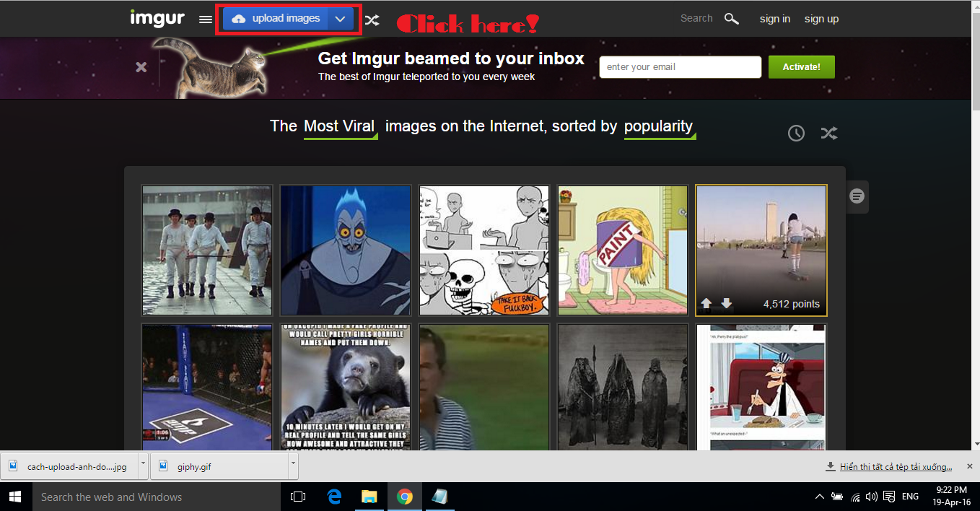This screenshot has height=511, width=980.
Task: Click Search the web and Windows box
Action: tap(156, 497)
